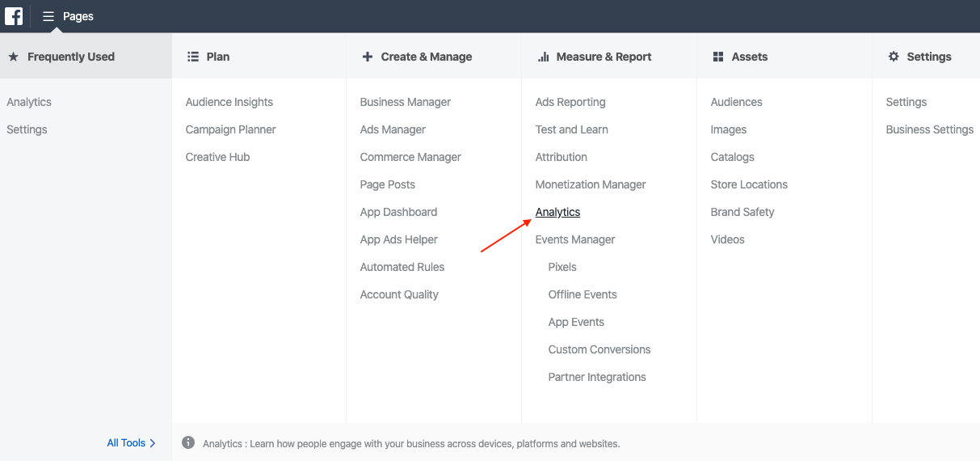Open App Events
Viewport: 980px width, 461px height.
pos(576,322)
